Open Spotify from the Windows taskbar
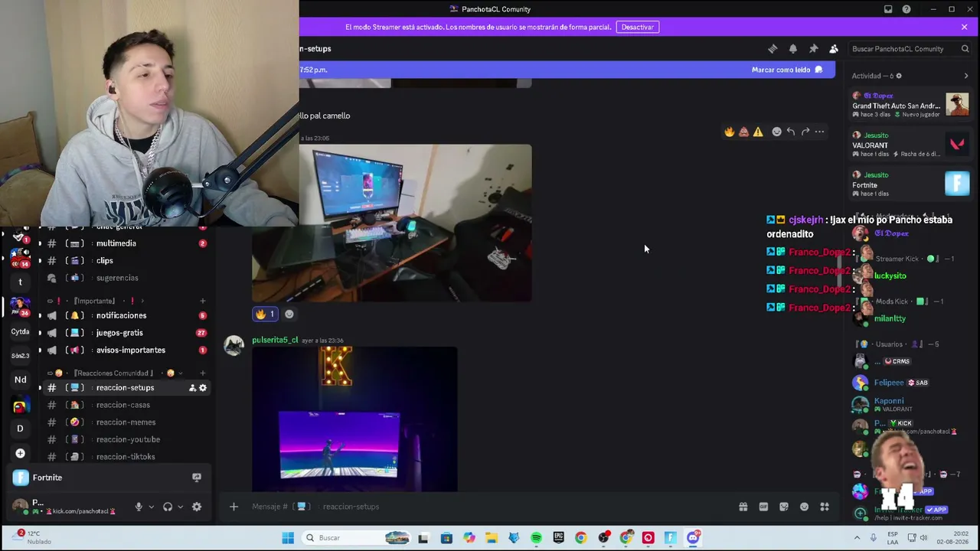The image size is (980, 551). pyautogui.click(x=536, y=538)
